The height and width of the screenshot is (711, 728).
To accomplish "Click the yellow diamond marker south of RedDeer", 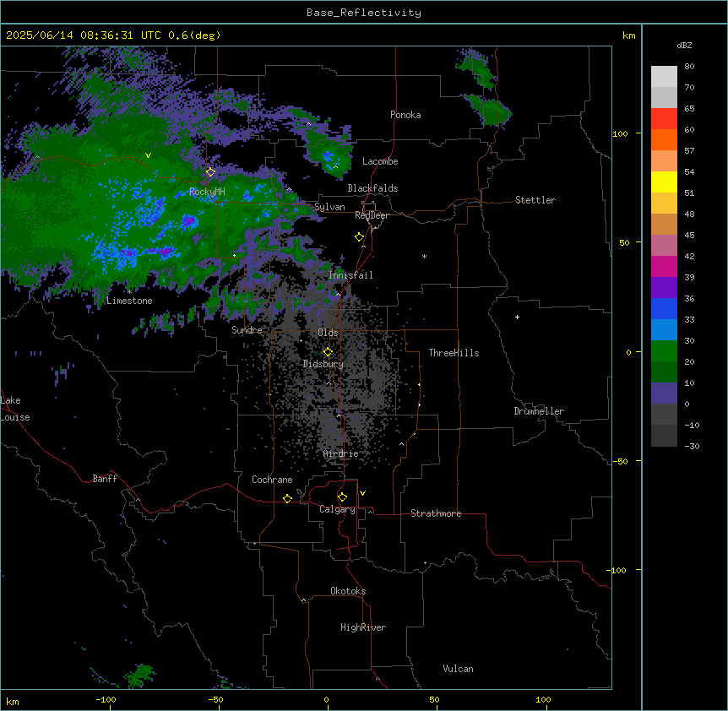I will coord(359,236).
